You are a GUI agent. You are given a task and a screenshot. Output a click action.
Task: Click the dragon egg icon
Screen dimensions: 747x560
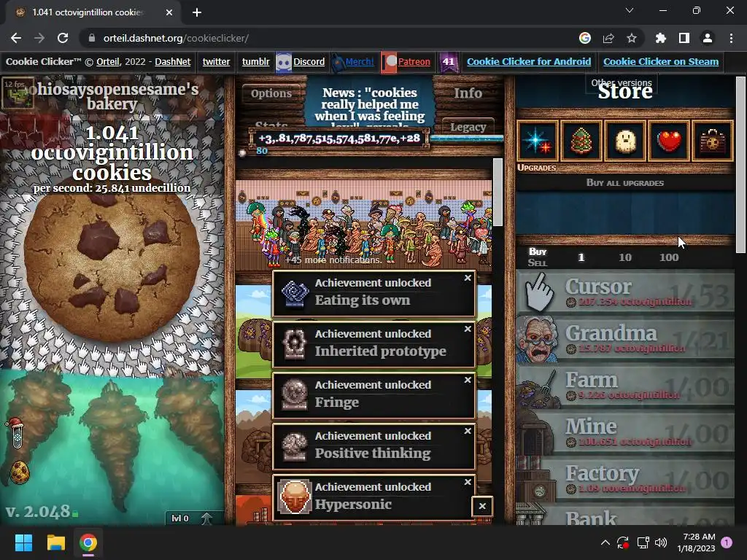pos(20,472)
